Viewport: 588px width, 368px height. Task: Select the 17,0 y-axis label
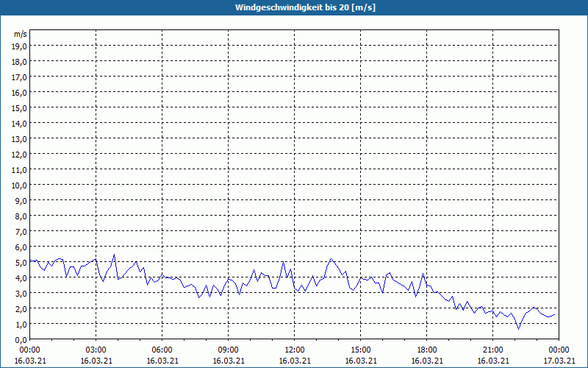point(20,77)
